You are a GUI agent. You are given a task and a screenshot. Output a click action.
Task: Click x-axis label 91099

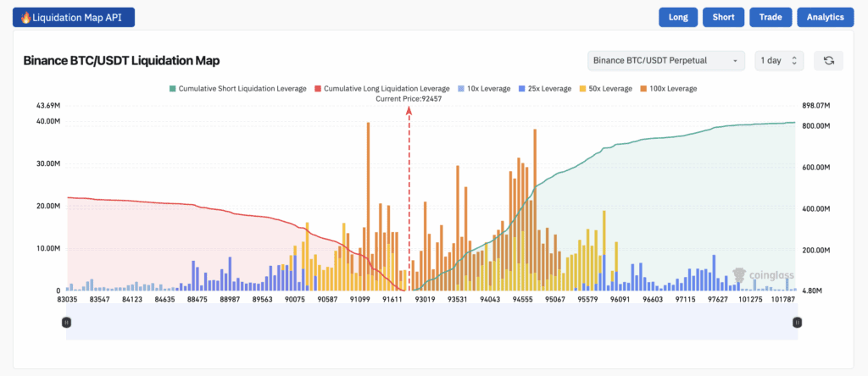(x=360, y=299)
